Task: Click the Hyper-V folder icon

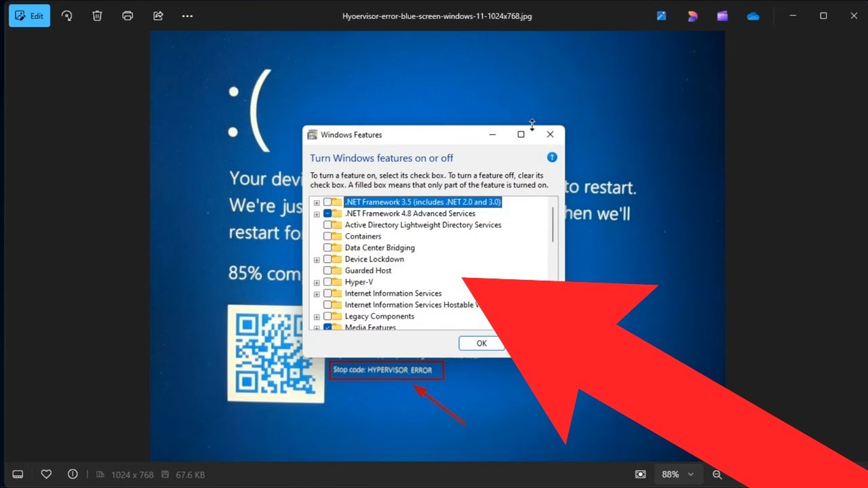Action: tap(337, 282)
